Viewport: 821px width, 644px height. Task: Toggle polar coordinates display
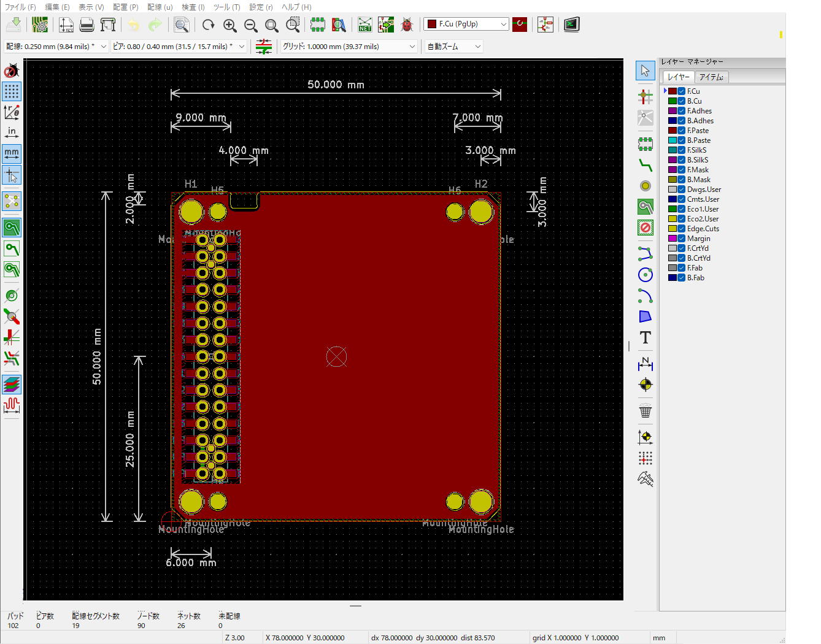(x=12, y=112)
